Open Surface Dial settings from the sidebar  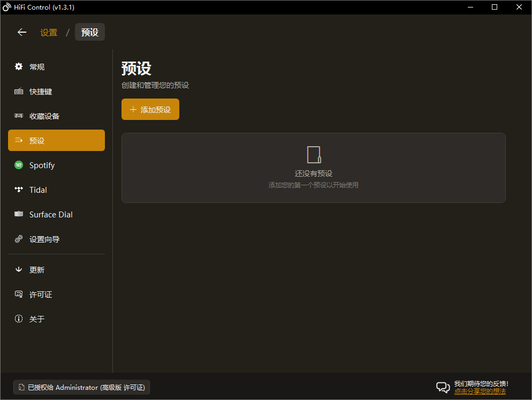18,214
